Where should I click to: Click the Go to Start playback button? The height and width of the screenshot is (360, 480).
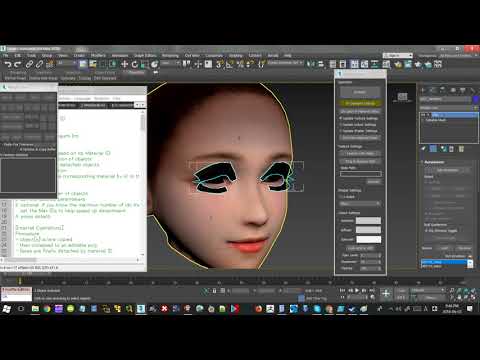(342, 290)
